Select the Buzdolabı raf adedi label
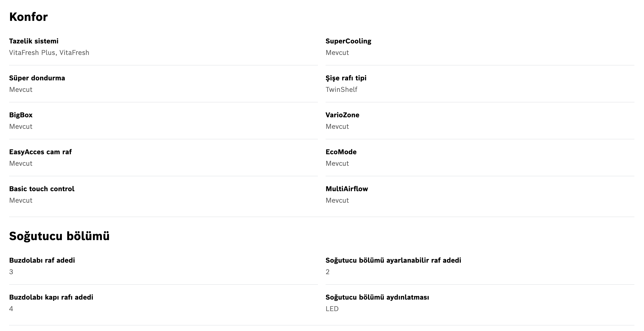 coord(42,260)
